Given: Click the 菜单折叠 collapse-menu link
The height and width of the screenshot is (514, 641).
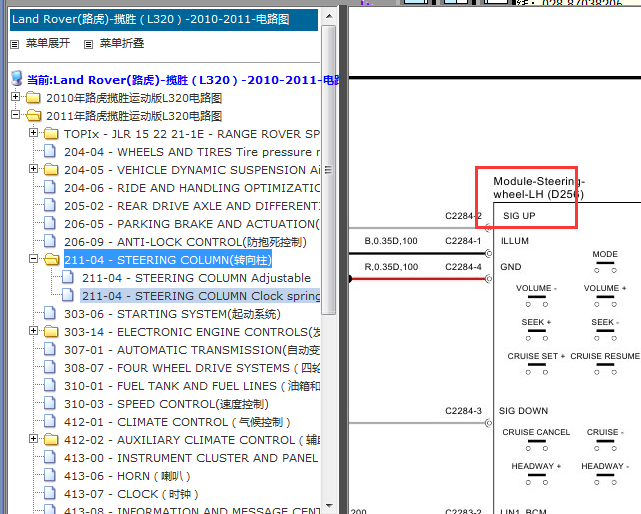Looking at the screenshot, I should tap(122, 43).
